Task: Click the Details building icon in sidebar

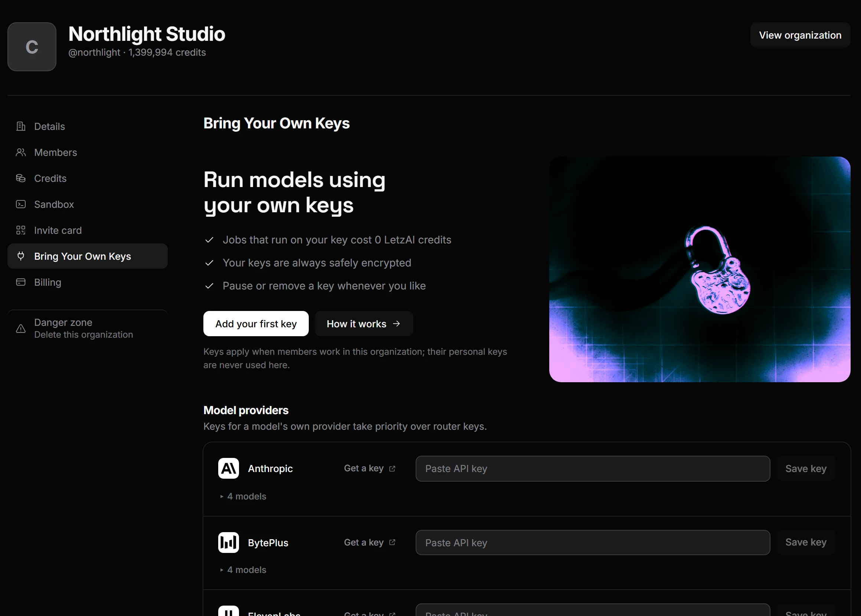Action: pos(21,126)
